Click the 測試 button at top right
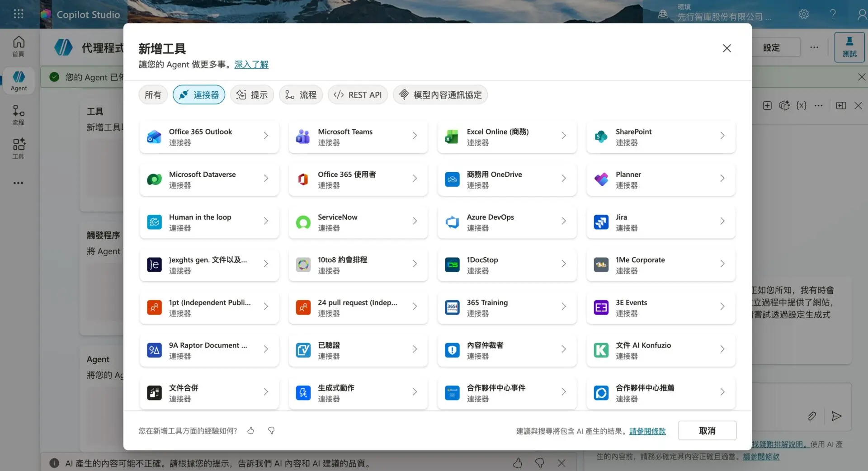This screenshot has width=868, height=471. coord(849,47)
